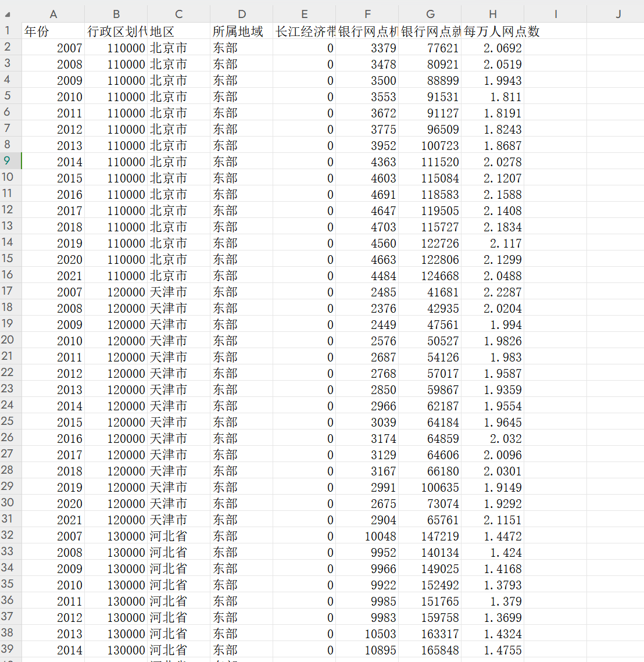
Task: Click cell with value 2.032
Action: (493, 438)
